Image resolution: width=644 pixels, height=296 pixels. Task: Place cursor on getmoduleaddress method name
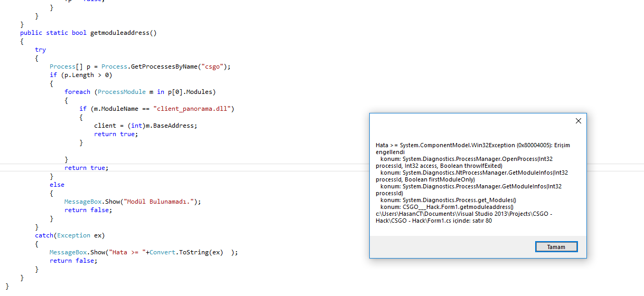pos(124,33)
